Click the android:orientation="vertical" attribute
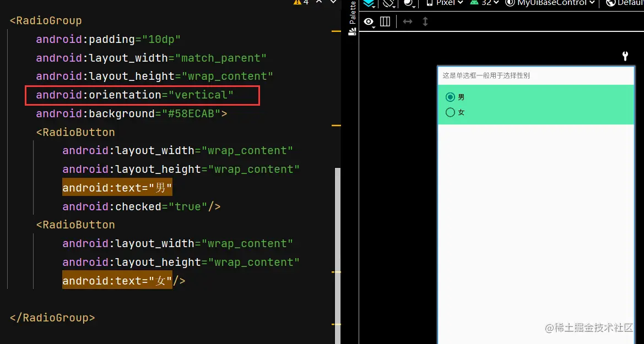The image size is (644, 344). point(135,95)
